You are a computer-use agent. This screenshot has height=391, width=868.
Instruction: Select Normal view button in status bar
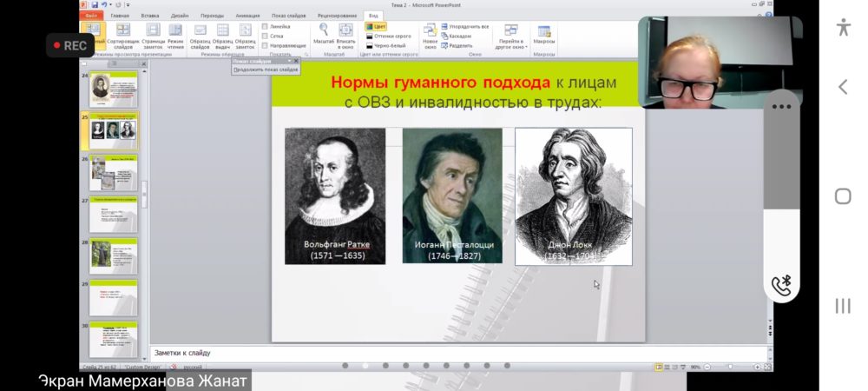point(659,368)
